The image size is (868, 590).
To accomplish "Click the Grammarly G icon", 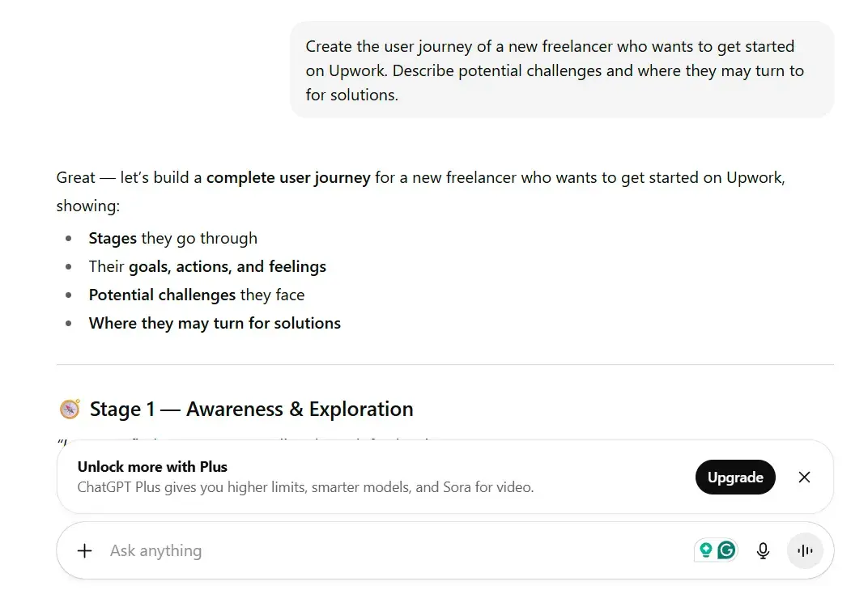I will point(725,550).
